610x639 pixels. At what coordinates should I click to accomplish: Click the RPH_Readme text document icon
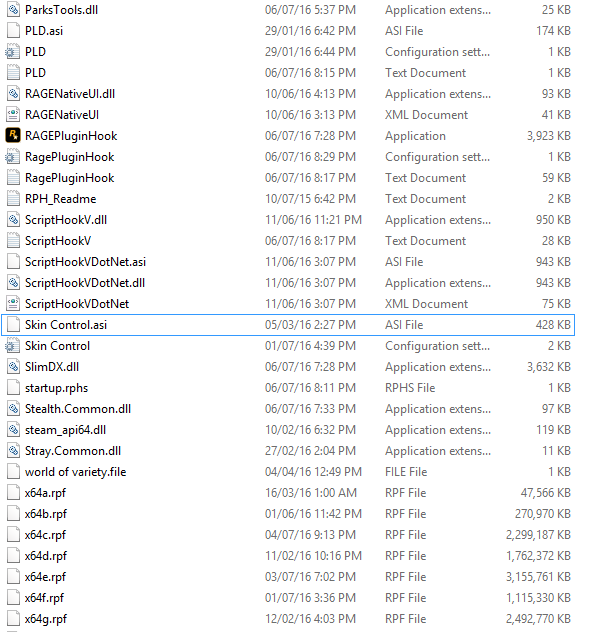click(x=13, y=198)
